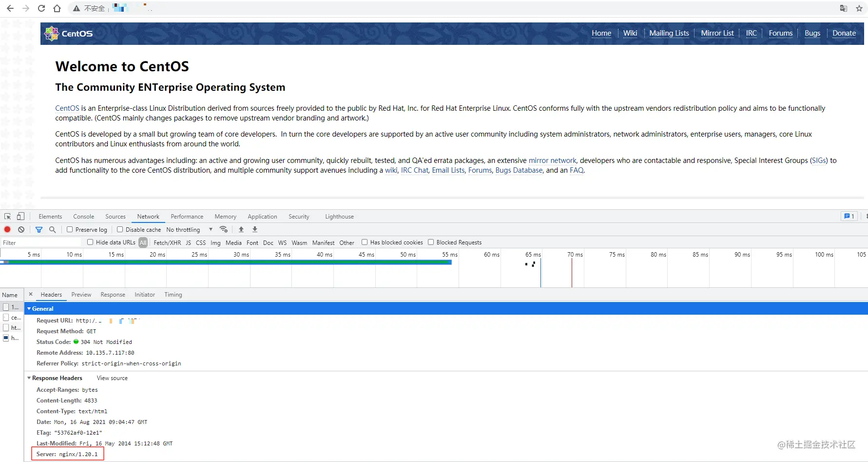Select the request row starting with 'ce'

pyautogui.click(x=12, y=318)
